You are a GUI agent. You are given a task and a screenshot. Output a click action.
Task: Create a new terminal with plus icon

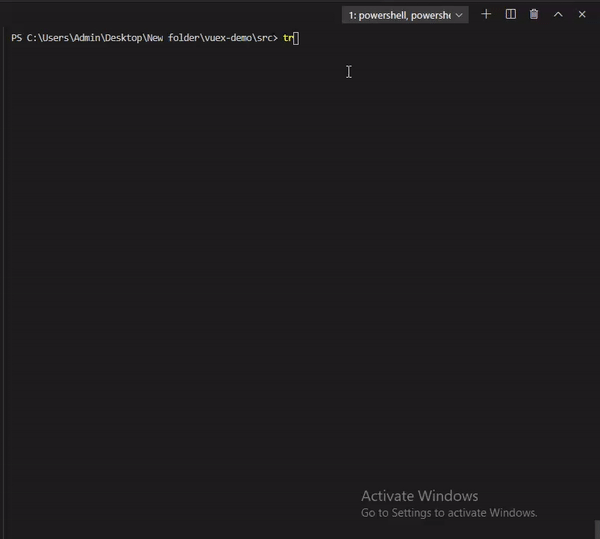click(486, 15)
